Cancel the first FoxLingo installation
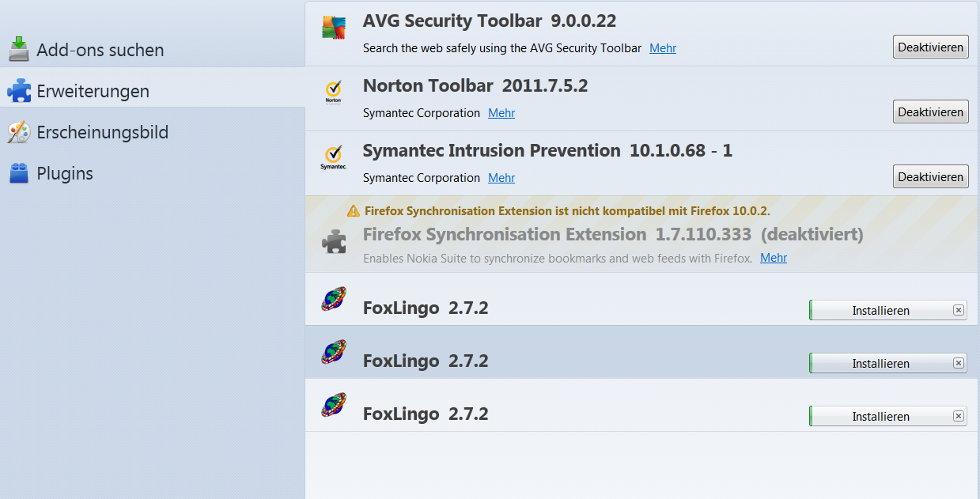The image size is (980, 499). click(x=959, y=310)
